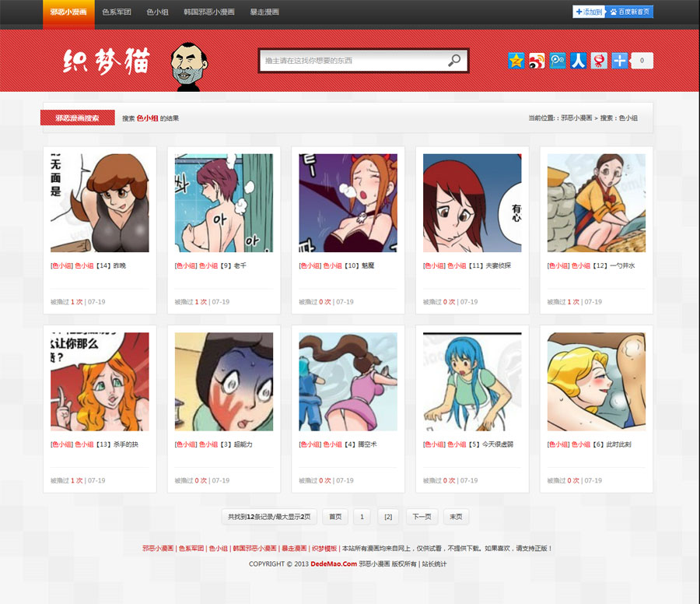Open the 织梦模板 footer link
The width and height of the screenshot is (700, 604).
click(x=324, y=548)
